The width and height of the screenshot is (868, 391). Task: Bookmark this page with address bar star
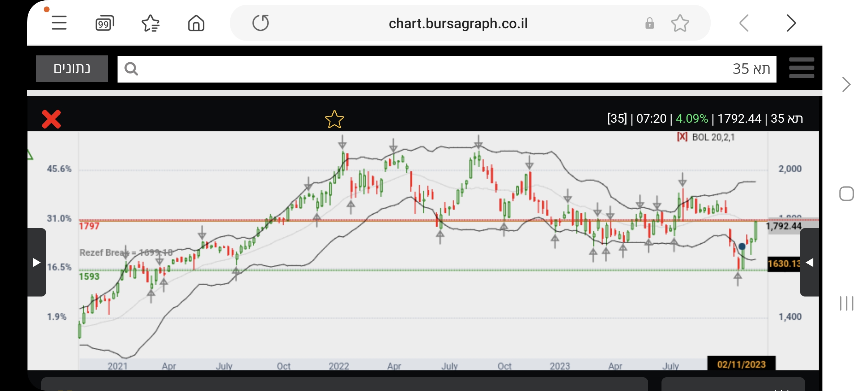[680, 24]
